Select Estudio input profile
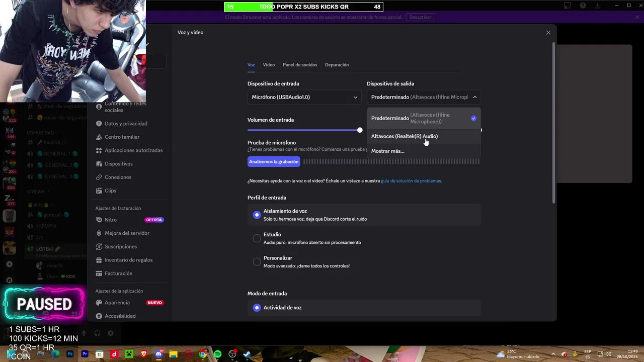This screenshot has width=644, height=362. (364, 238)
